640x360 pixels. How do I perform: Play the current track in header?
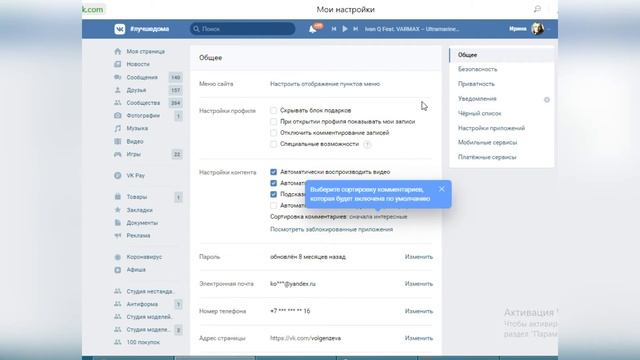[345, 29]
